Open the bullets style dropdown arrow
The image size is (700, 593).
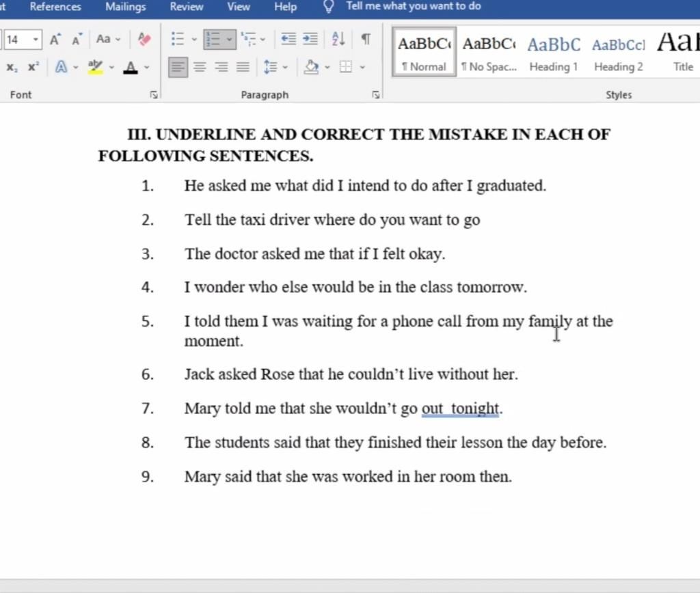[193, 39]
